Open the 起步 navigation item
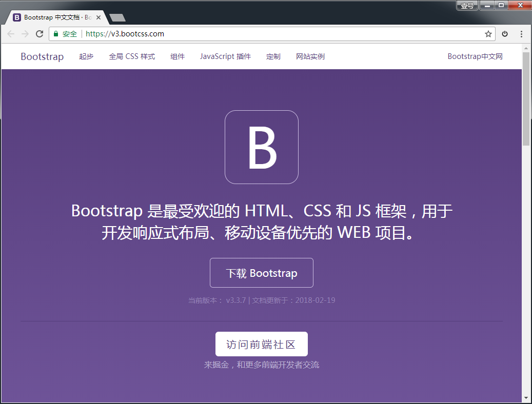The height and width of the screenshot is (404, 532). point(86,56)
